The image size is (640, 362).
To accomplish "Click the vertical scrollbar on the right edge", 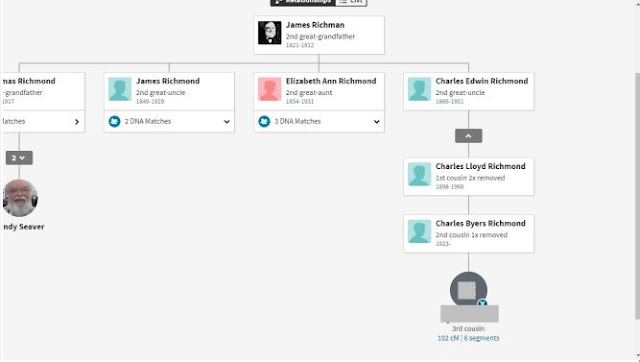I will click(637, 196).
